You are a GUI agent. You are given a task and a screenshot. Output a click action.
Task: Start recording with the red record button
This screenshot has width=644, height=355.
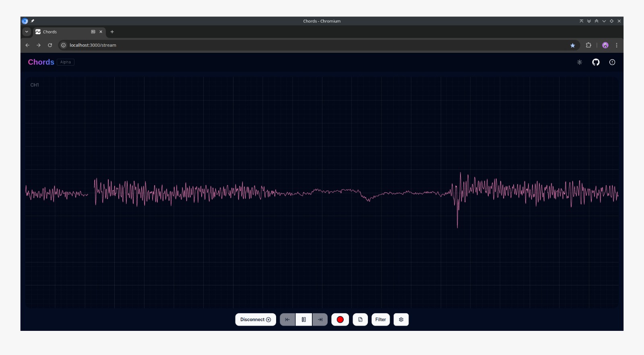(x=340, y=320)
